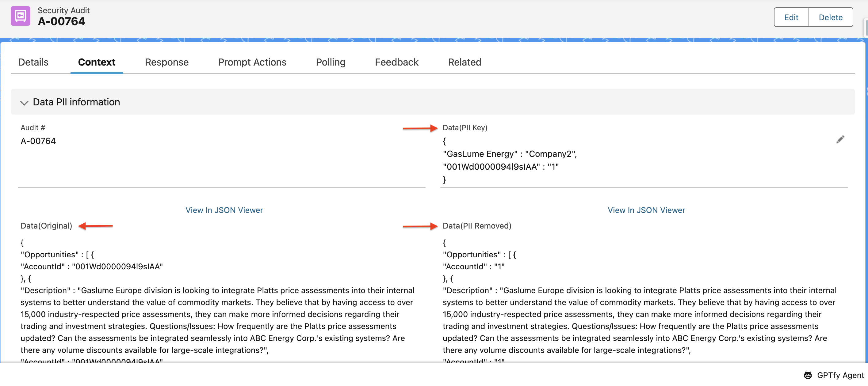Click the Security Audit record icon

20,16
